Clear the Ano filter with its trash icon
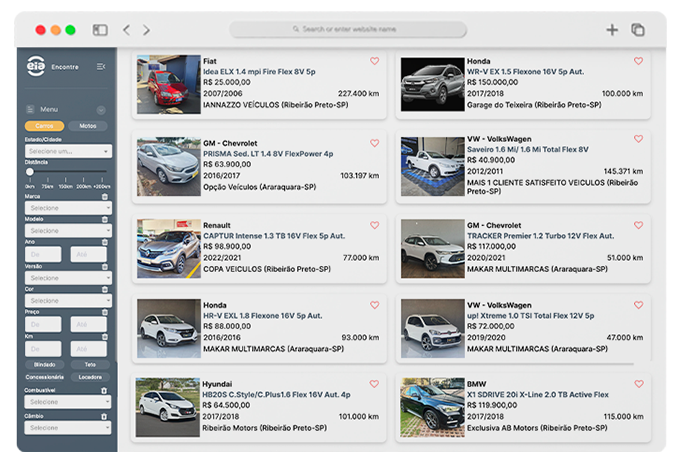683x464 pixels. [x=105, y=242]
